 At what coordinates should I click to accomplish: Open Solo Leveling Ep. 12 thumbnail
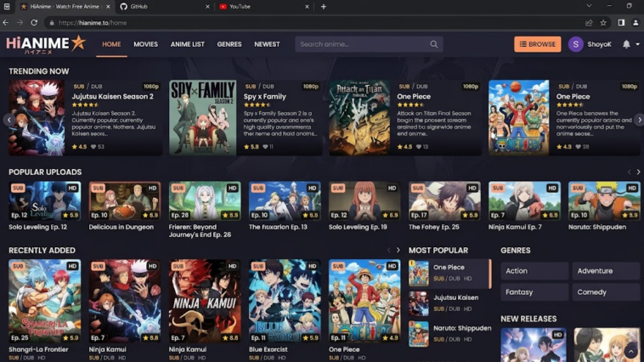(45, 201)
